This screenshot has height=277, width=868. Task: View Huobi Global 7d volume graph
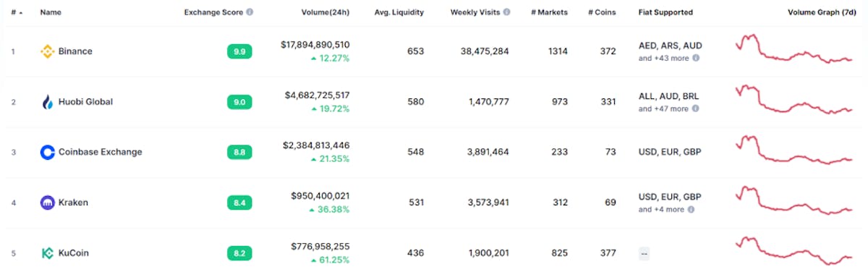coord(795,100)
